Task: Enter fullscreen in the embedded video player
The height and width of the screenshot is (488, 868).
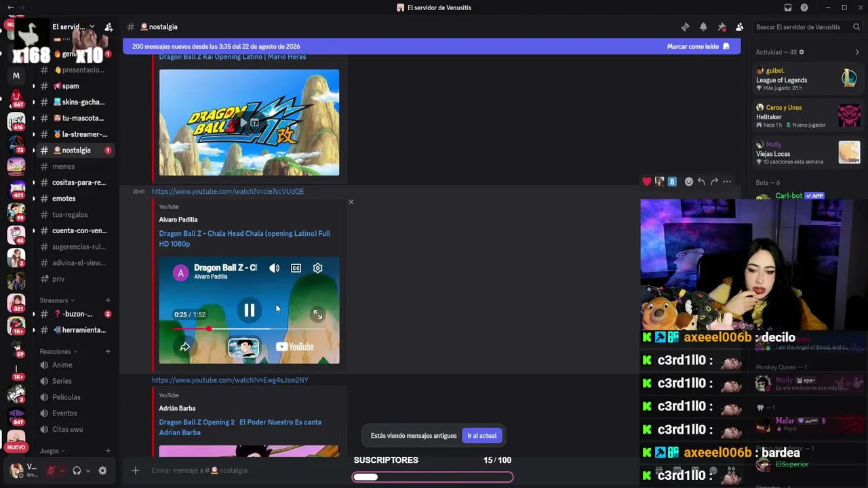Action: [317, 314]
